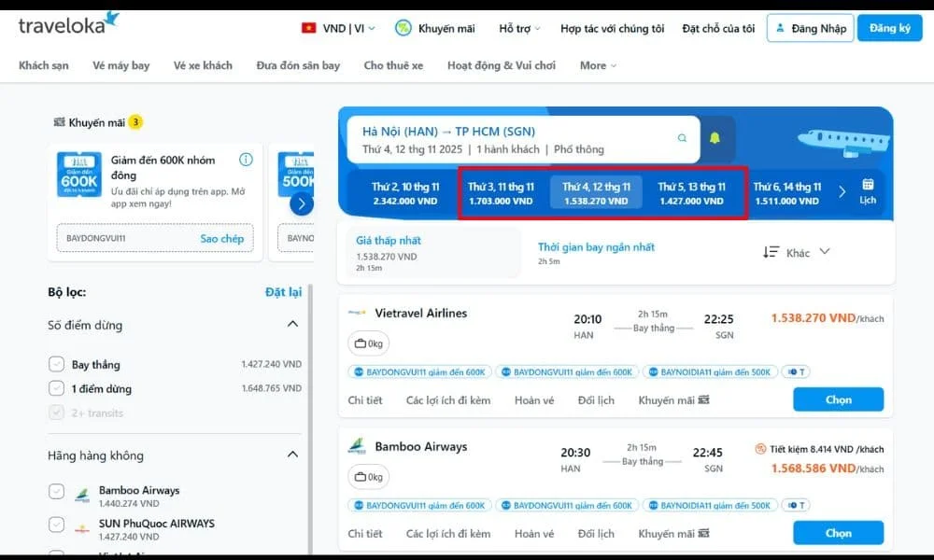Click the search magnifier in the route field
934x560 pixels.
681,136
